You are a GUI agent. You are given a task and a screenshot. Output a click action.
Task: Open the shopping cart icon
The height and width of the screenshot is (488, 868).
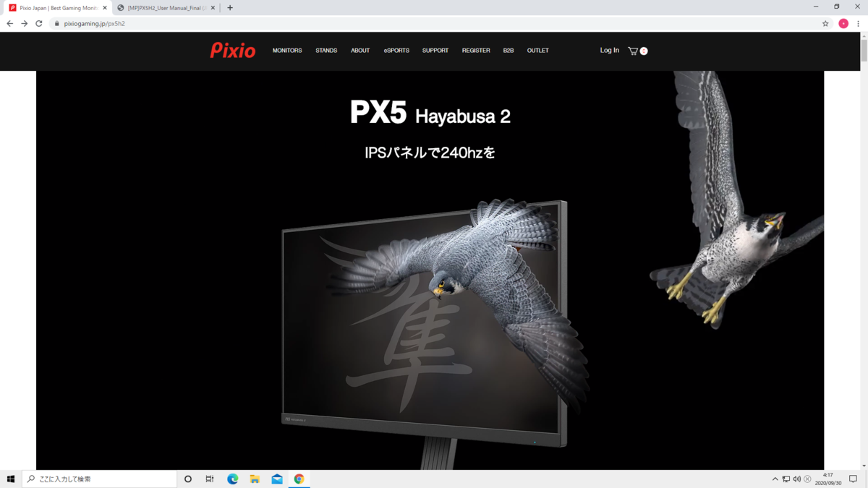633,51
